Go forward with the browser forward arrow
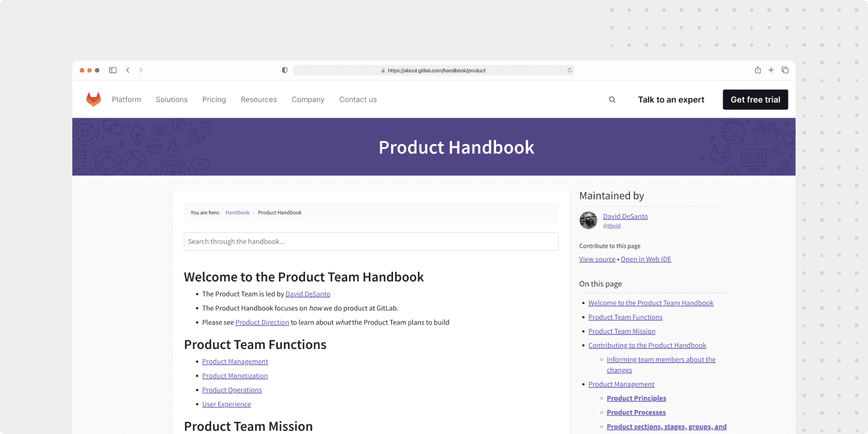 pyautogui.click(x=141, y=71)
